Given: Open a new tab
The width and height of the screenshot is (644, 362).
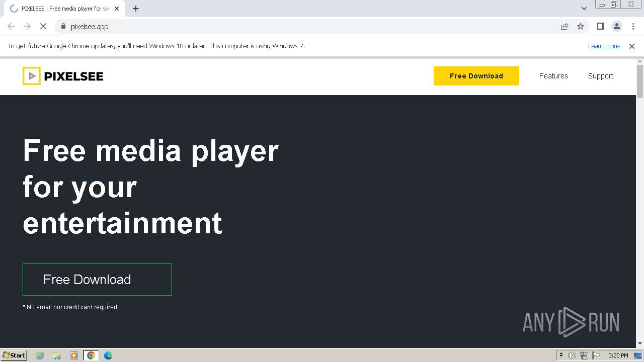Looking at the screenshot, I should pos(136,9).
